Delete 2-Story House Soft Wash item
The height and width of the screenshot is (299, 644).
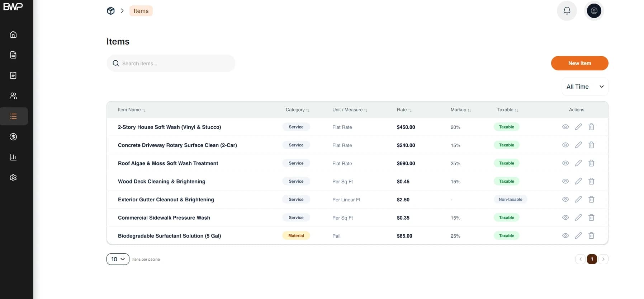[x=591, y=127]
